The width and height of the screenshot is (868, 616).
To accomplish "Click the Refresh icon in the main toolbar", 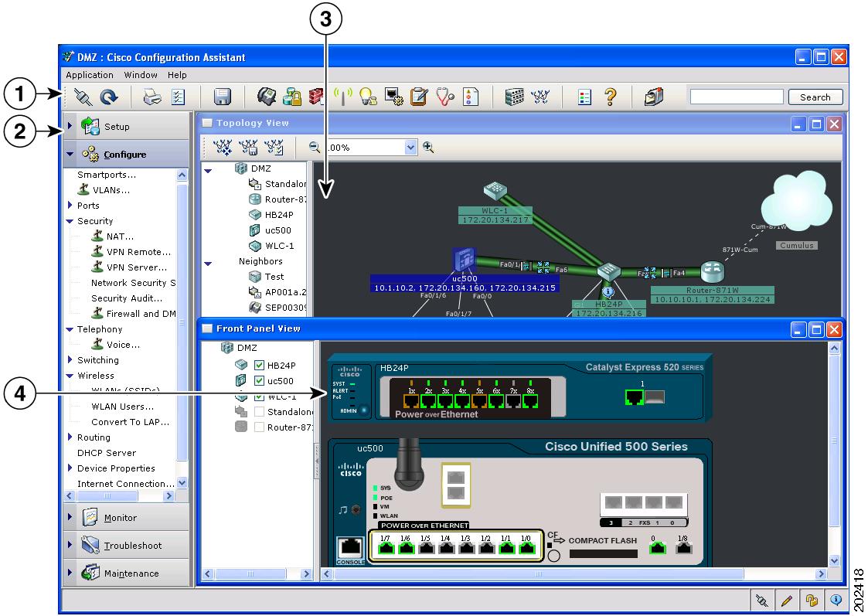I will [108, 97].
